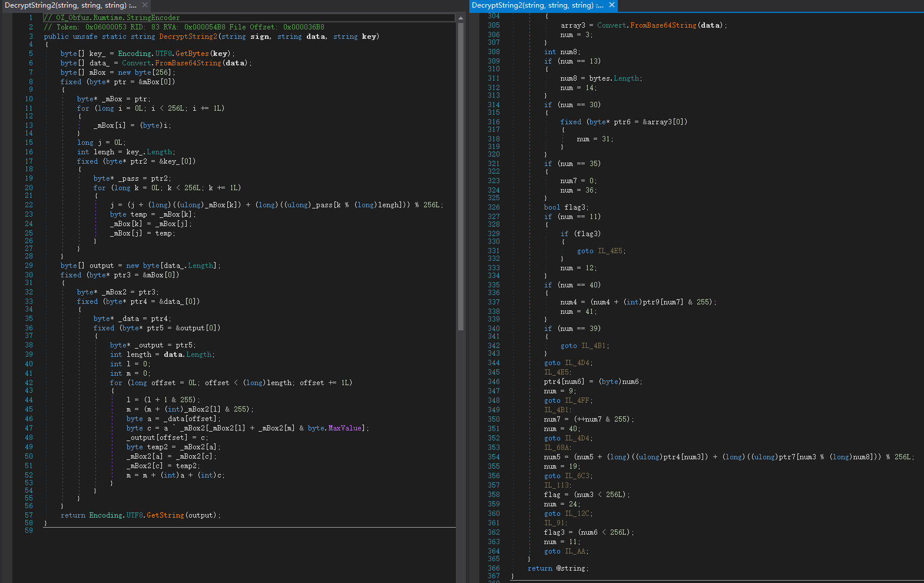
Task: Close the left DecryptString2 tab
Action: (x=145, y=5)
